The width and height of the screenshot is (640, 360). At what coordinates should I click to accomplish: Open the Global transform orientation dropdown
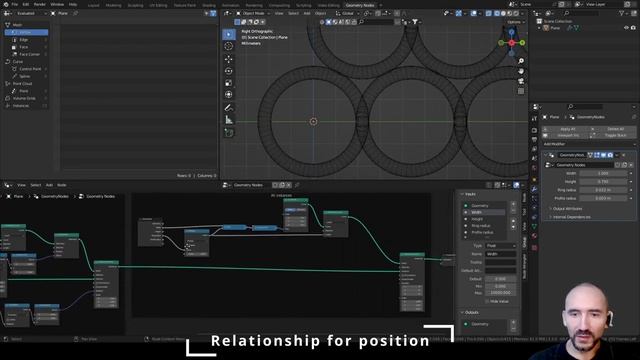pyautogui.click(x=347, y=13)
